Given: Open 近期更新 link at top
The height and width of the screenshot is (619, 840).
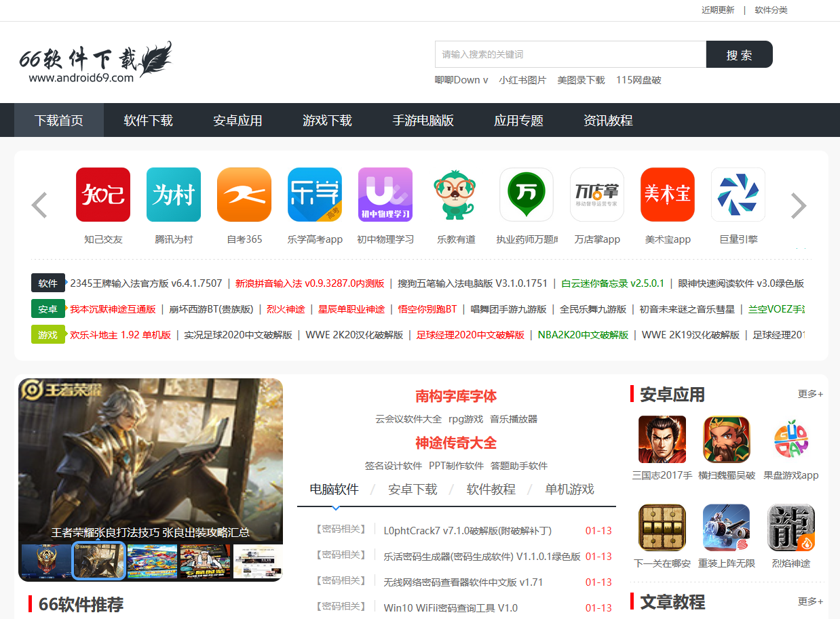Looking at the screenshot, I should [x=718, y=10].
